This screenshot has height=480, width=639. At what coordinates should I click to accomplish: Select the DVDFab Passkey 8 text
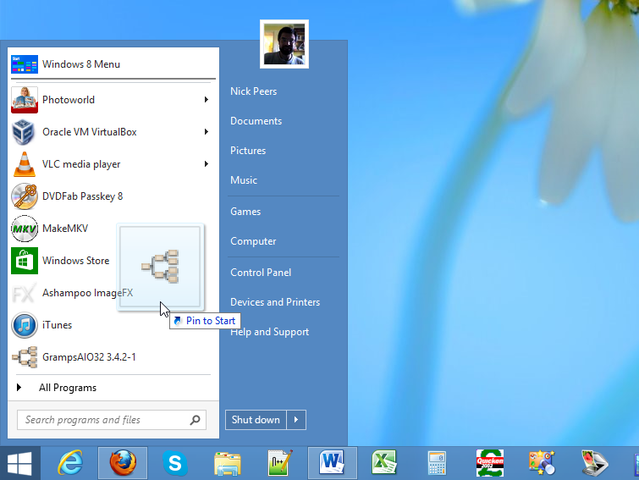[82, 196]
